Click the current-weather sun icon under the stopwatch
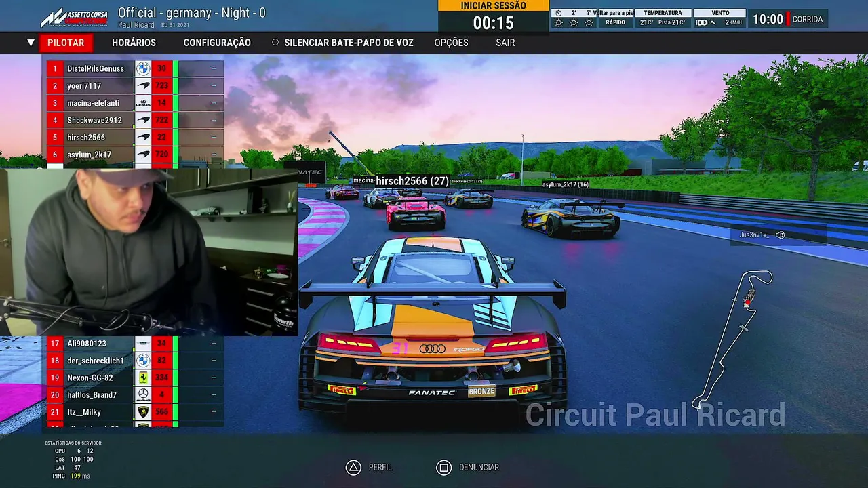 (558, 23)
